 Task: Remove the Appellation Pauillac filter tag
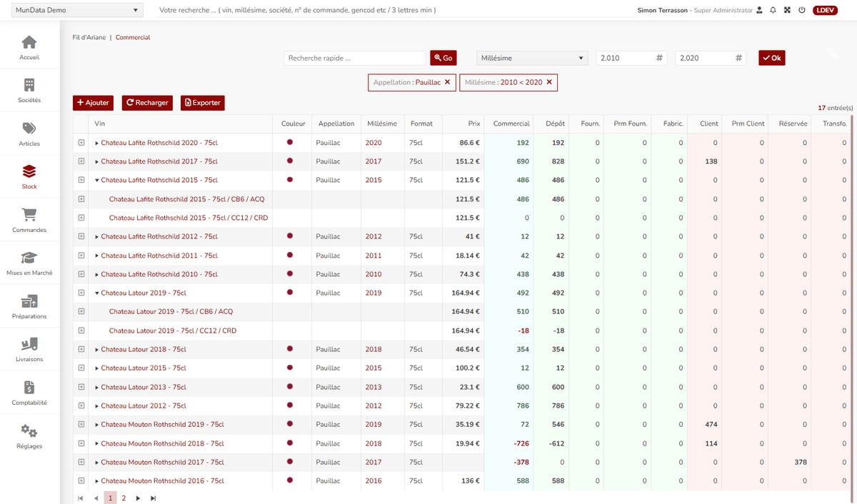(x=447, y=82)
